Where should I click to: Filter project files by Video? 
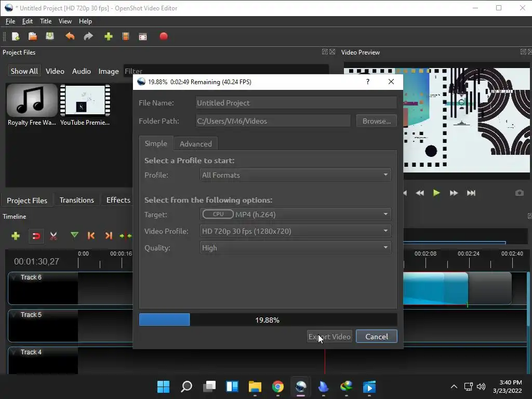[x=55, y=71]
